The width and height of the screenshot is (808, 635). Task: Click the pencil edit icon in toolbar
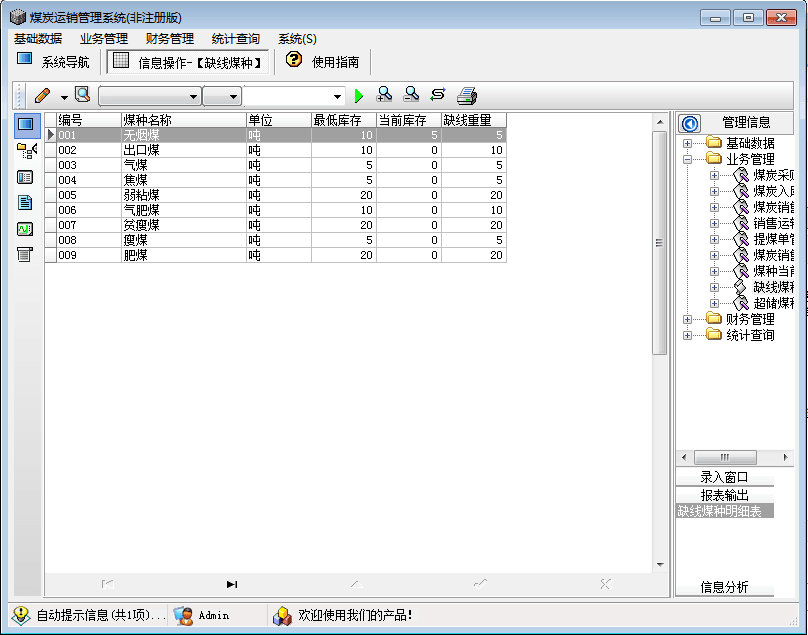point(42,96)
